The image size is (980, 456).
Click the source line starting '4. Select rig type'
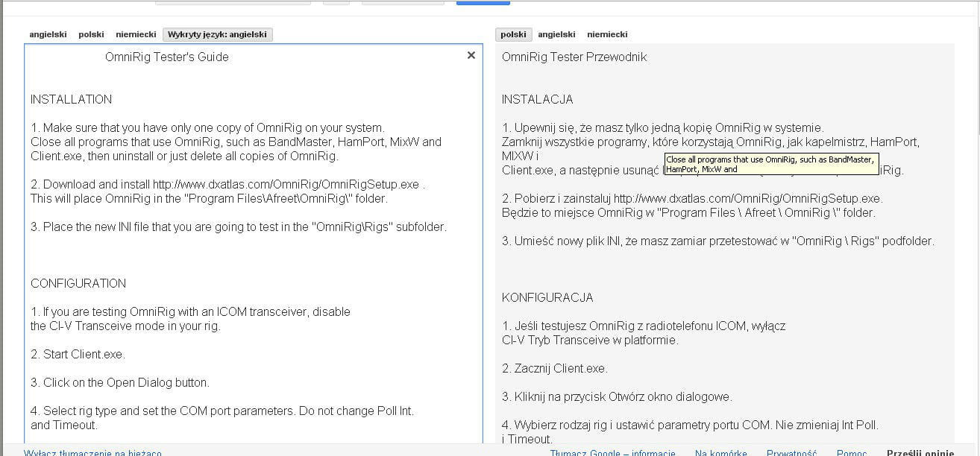coord(222,411)
